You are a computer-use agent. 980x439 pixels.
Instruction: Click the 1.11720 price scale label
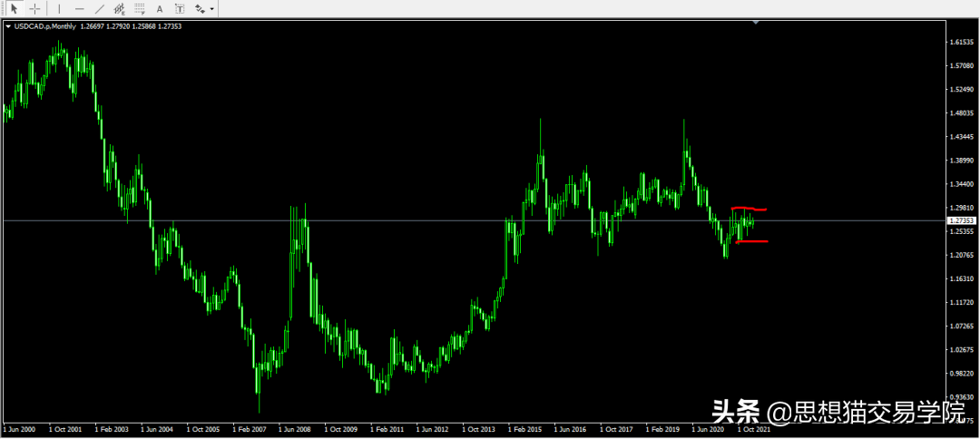click(x=963, y=302)
